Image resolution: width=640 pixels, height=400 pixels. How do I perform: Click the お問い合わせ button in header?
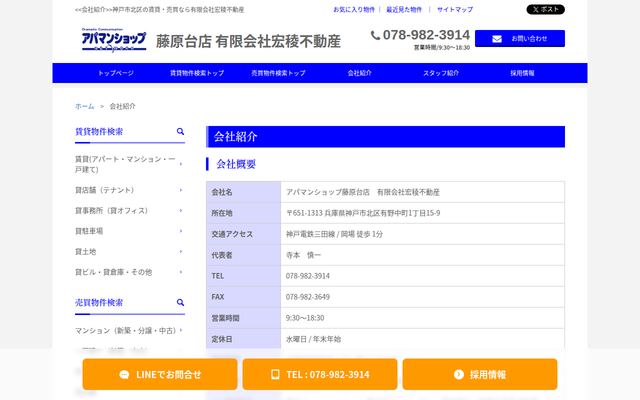tap(520, 39)
